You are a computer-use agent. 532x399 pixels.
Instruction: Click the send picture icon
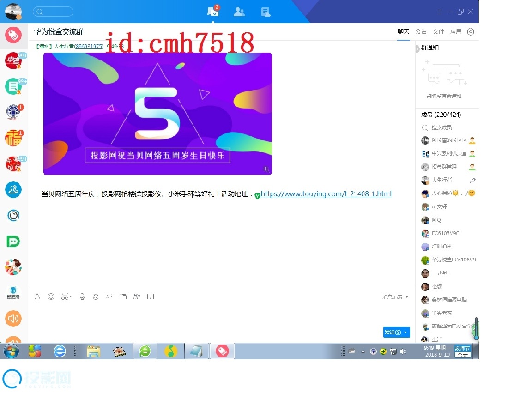(x=109, y=296)
